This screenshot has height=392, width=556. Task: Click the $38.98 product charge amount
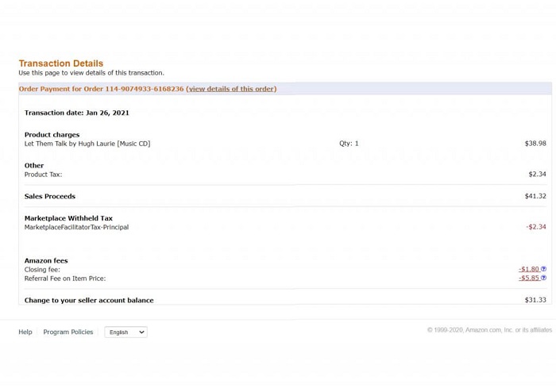(535, 144)
